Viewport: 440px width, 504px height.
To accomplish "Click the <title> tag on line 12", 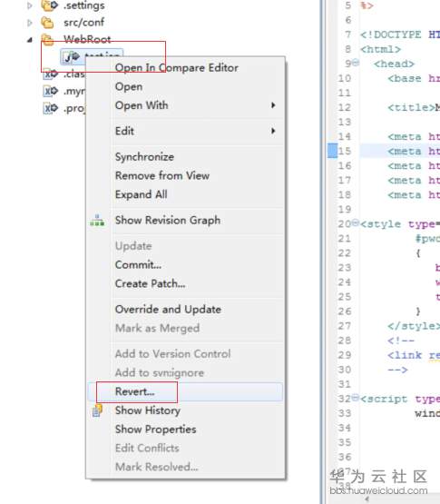I will tap(411, 107).
